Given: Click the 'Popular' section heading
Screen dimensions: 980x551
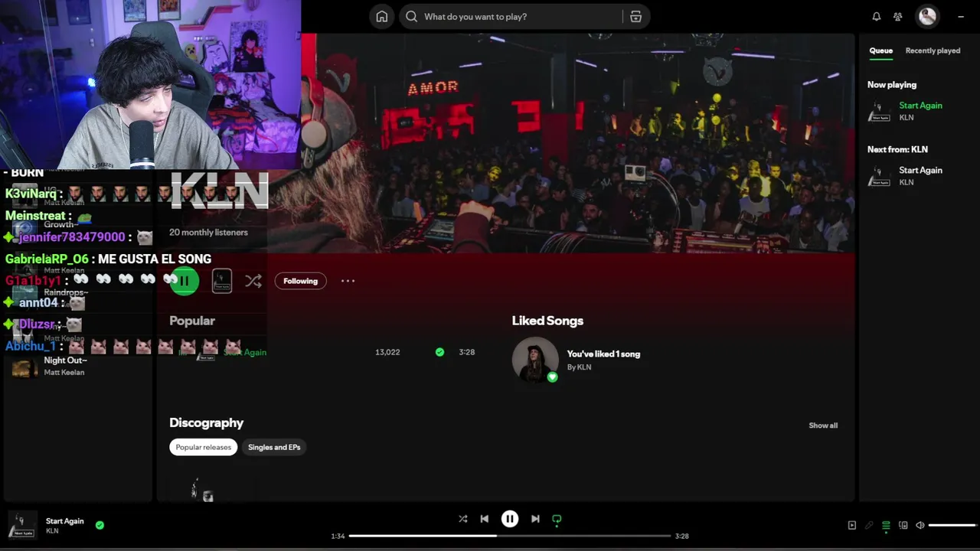Looking at the screenshot, I should coord(192,321).
